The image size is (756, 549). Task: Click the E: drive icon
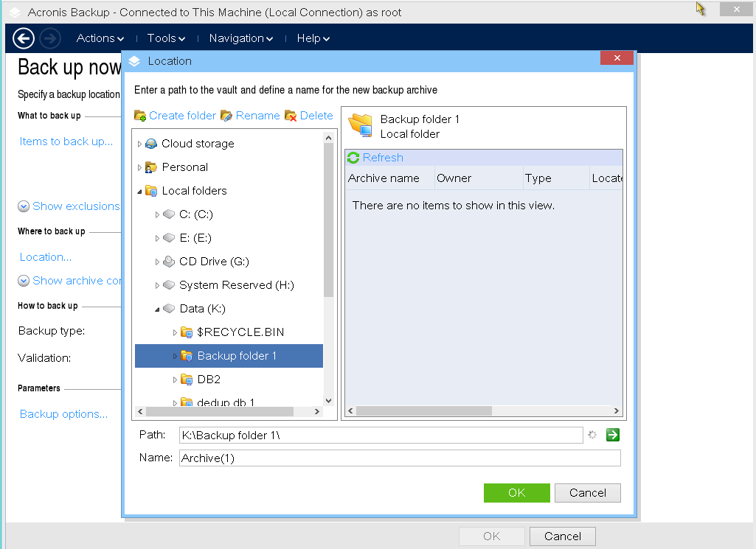169,238
